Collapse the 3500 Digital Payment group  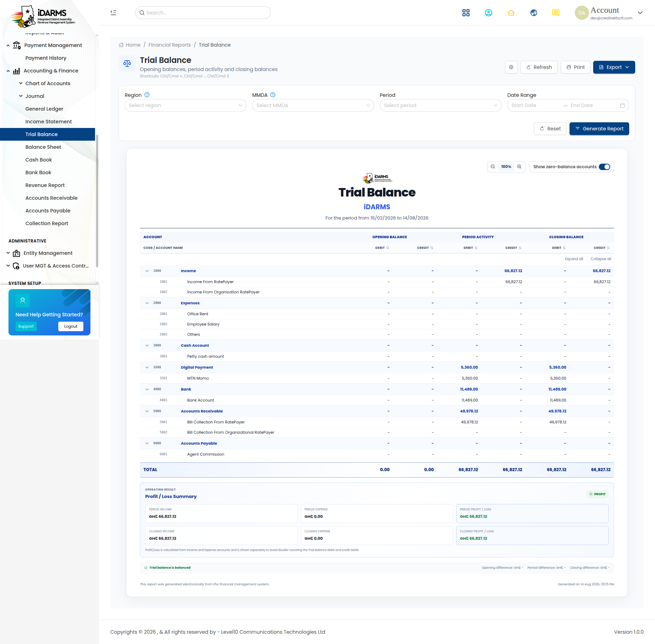click(x=147, y=367)
